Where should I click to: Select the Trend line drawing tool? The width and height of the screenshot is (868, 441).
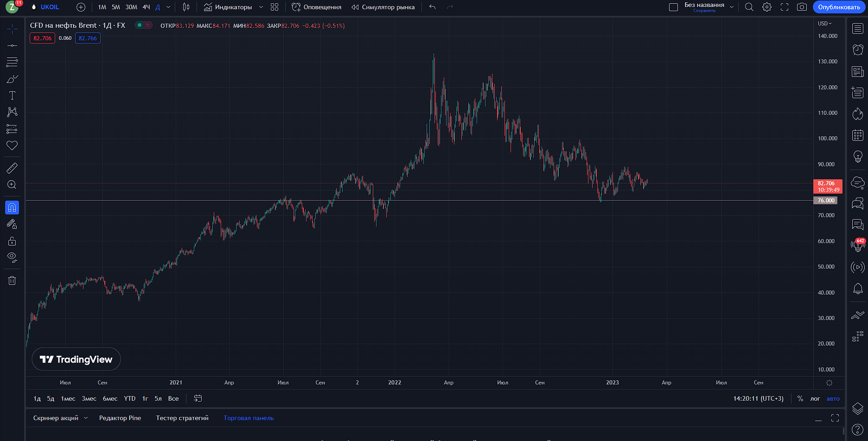click(x=12, y=45)
